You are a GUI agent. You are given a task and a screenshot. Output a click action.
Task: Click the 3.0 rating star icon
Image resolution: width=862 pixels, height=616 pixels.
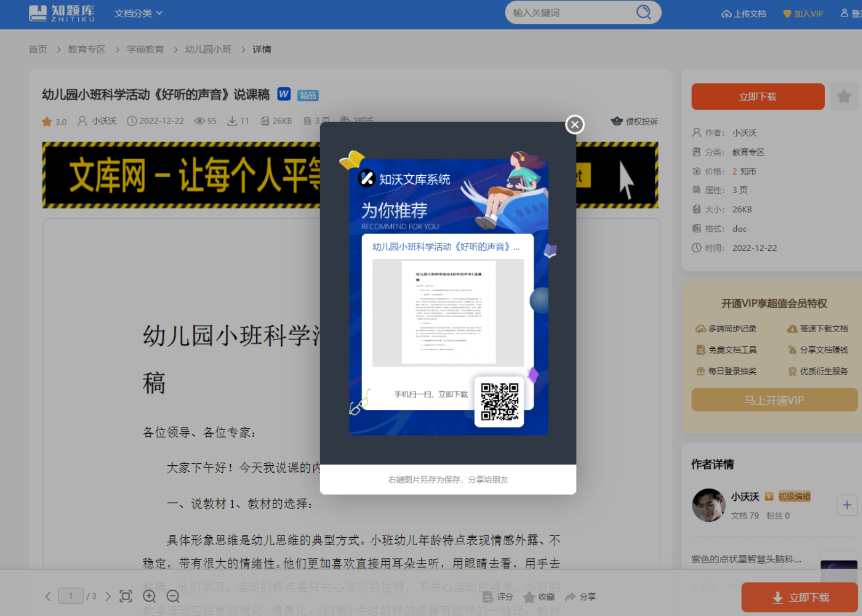click(47, 122)
